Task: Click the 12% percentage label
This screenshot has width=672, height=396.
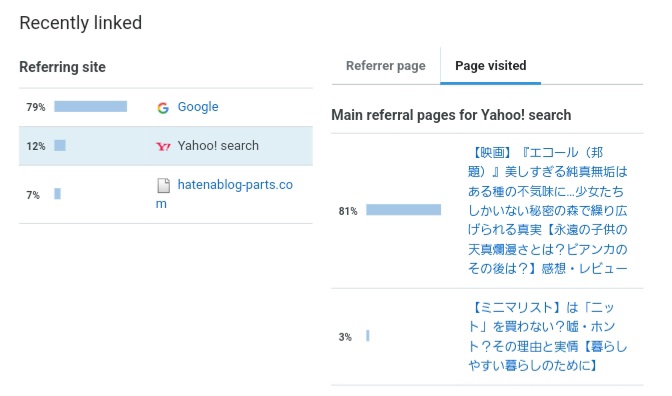Action: click(36, 146)
